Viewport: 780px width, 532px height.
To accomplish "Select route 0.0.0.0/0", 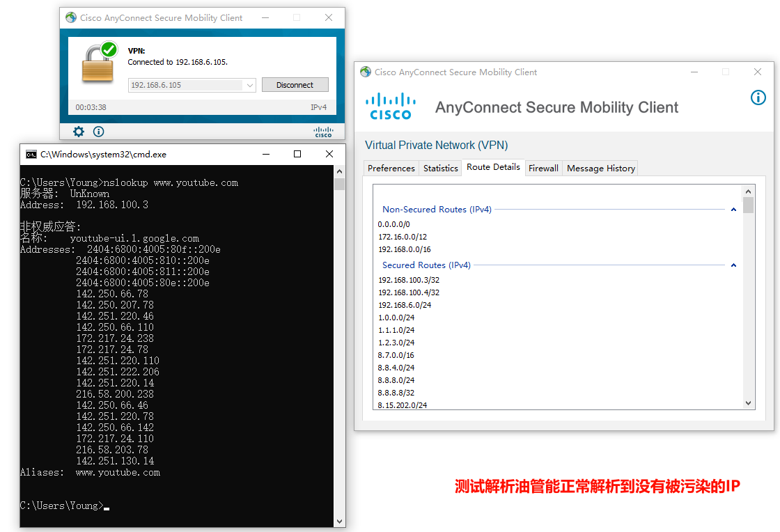I will pos(394,224).
